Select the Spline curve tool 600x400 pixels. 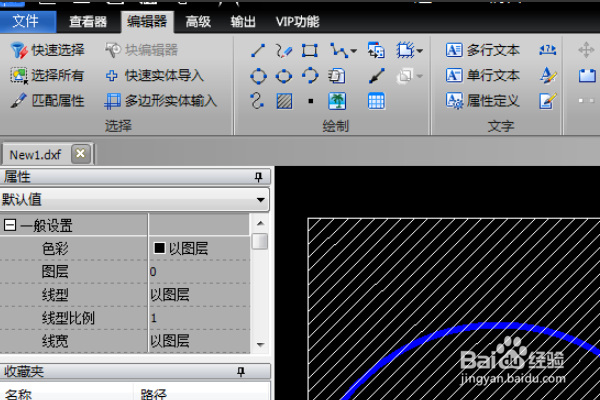(257, 101)
